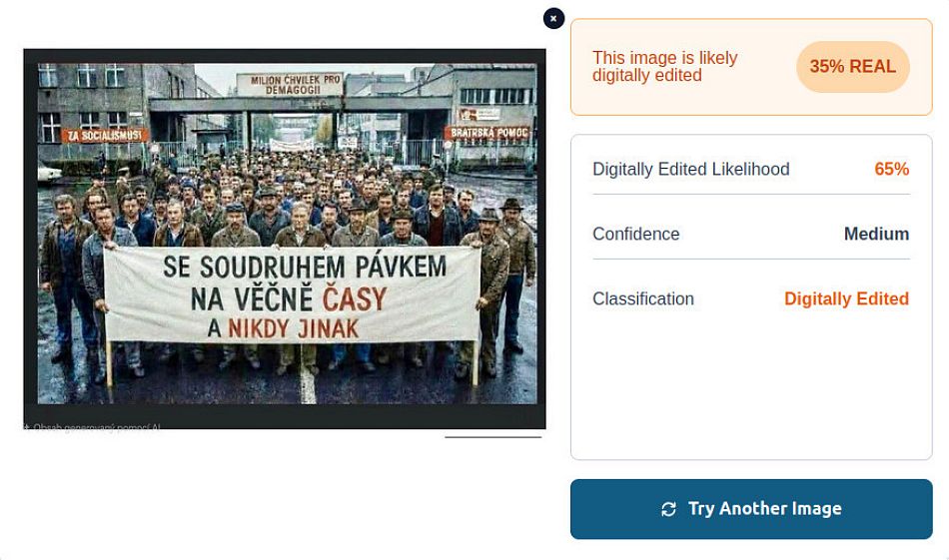Screen dimensions: 949x560
Task: Click the Try Another Image button label
Action: pos(764,509)
